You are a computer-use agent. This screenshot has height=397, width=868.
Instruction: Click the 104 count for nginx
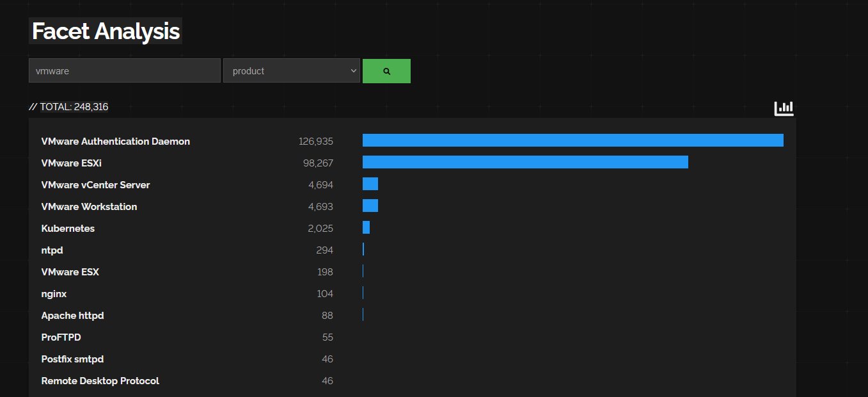(325, 294)
